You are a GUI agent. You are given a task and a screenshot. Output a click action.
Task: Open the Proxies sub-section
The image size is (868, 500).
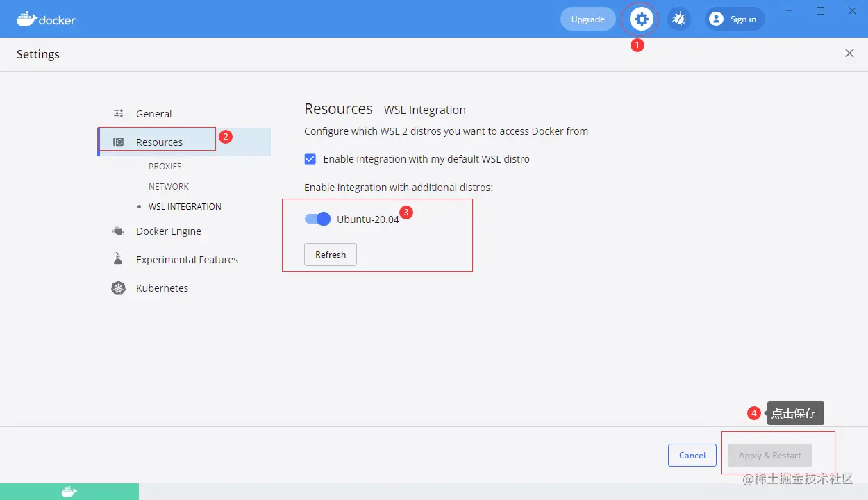[x=165, y=167]
